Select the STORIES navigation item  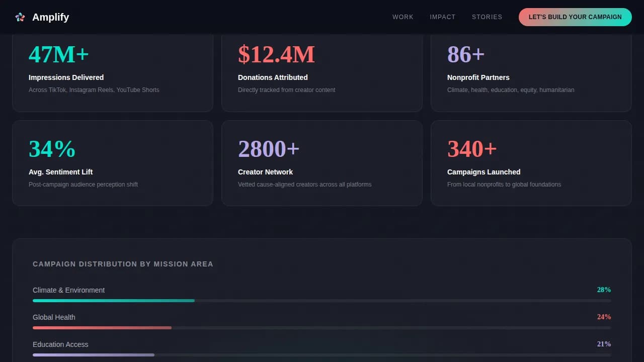click(x=487, y=17)
